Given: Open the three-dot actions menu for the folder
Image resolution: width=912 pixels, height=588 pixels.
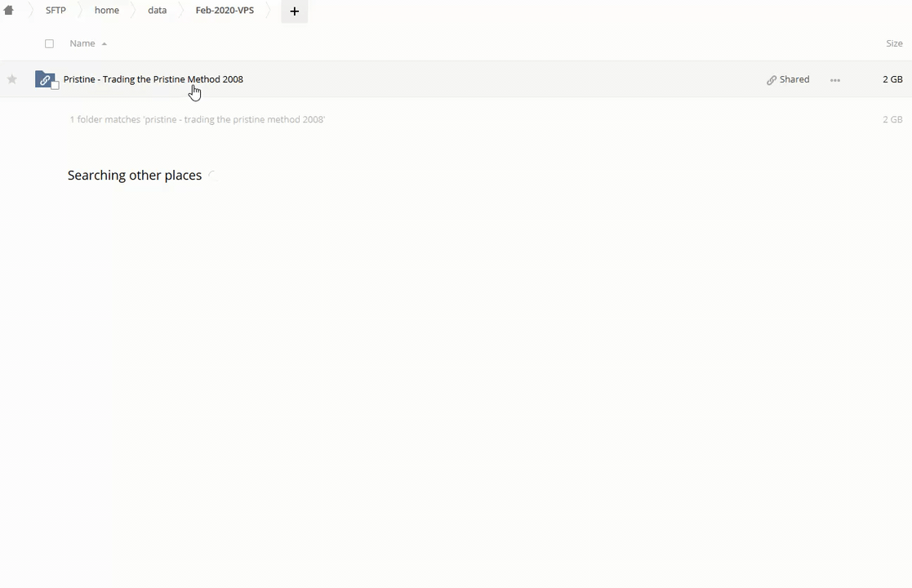Looking at the screenshot, I should pos(834,80).
